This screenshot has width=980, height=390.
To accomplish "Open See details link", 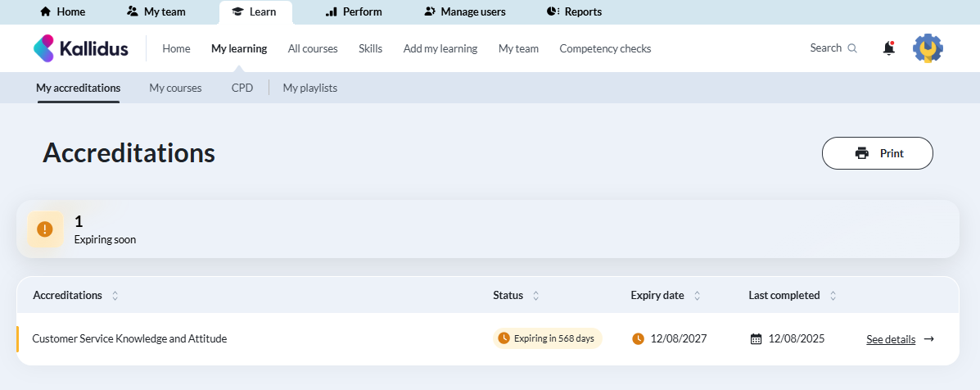I will 890,339.
